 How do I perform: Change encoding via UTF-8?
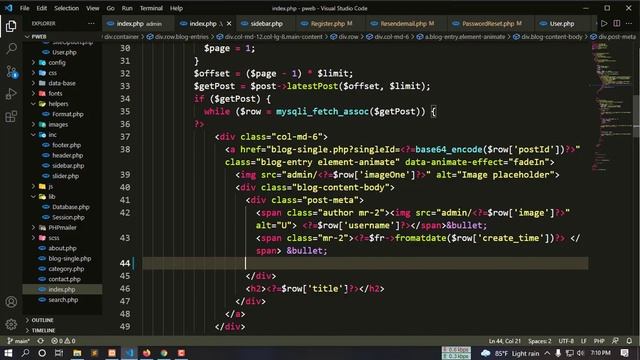point(566,341)
